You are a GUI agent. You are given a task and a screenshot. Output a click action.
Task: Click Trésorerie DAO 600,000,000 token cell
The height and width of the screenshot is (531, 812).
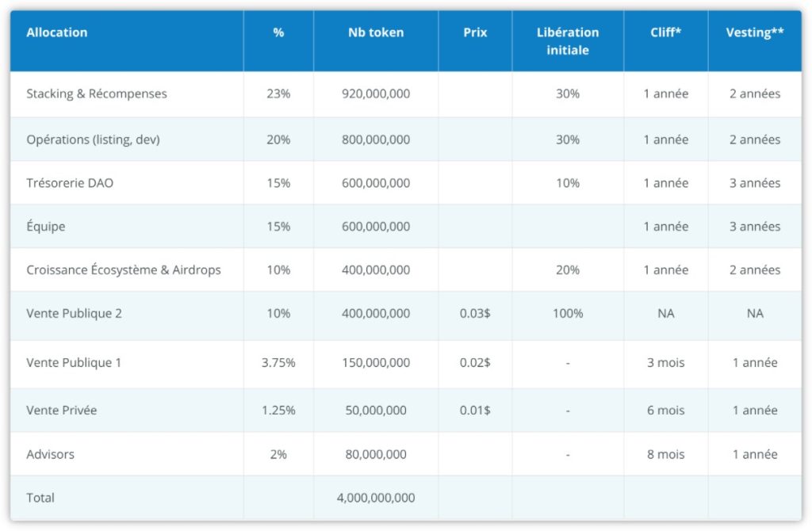coord(375,183)
